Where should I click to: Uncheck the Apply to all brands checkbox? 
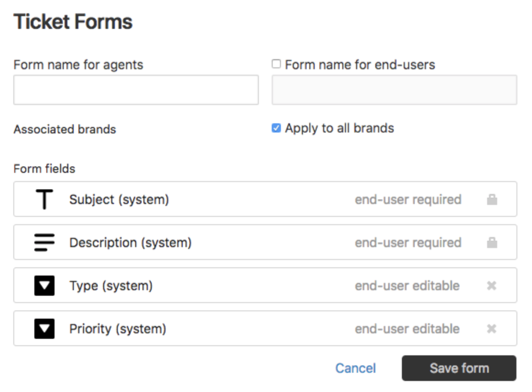coord(275,129)
